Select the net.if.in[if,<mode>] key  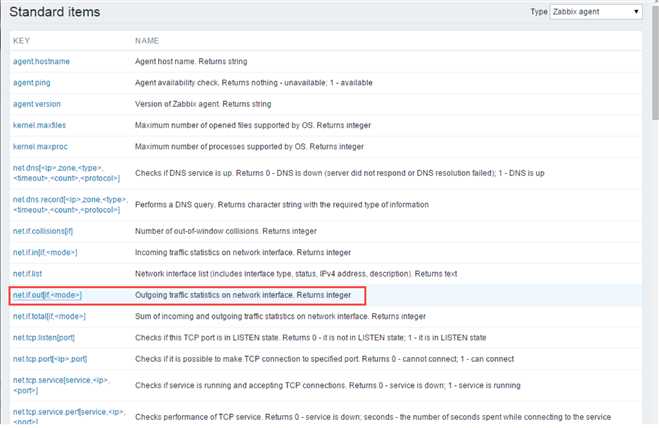coord(45,253)
